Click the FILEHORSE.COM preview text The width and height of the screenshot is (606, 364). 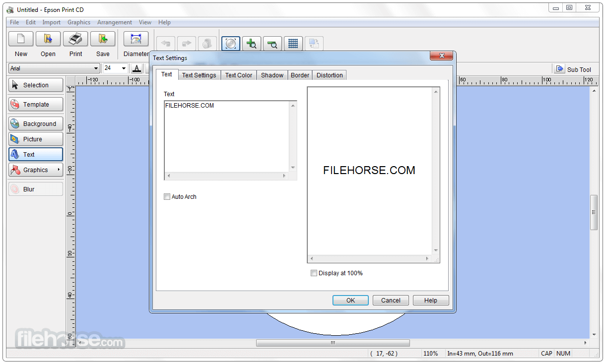pyautogui.click(x=369, y=170)
